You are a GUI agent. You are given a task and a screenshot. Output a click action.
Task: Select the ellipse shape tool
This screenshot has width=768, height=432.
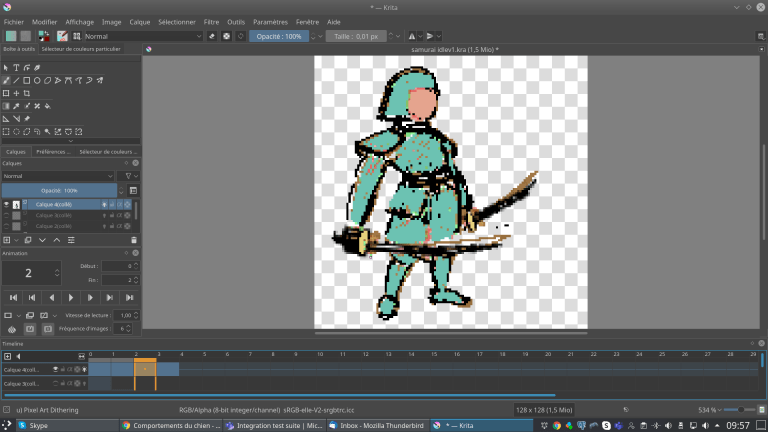37,80
